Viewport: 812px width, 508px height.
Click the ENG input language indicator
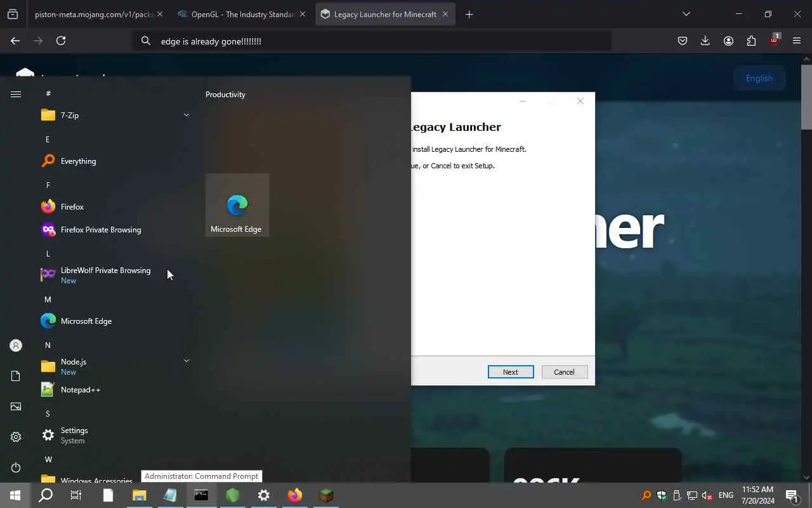[x=726, y=495]
